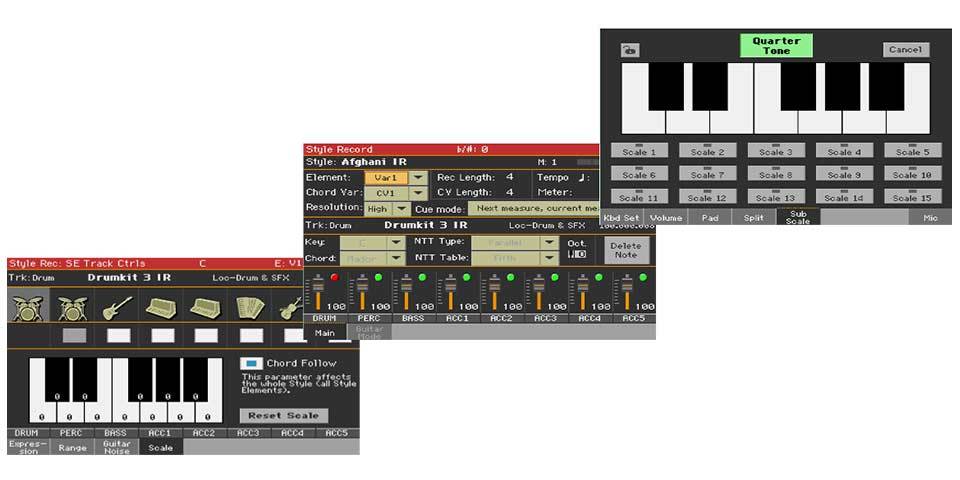The image size is (960, 480).
Task: Open the Resolution dropdown set to High
Action: pos(401,209)
